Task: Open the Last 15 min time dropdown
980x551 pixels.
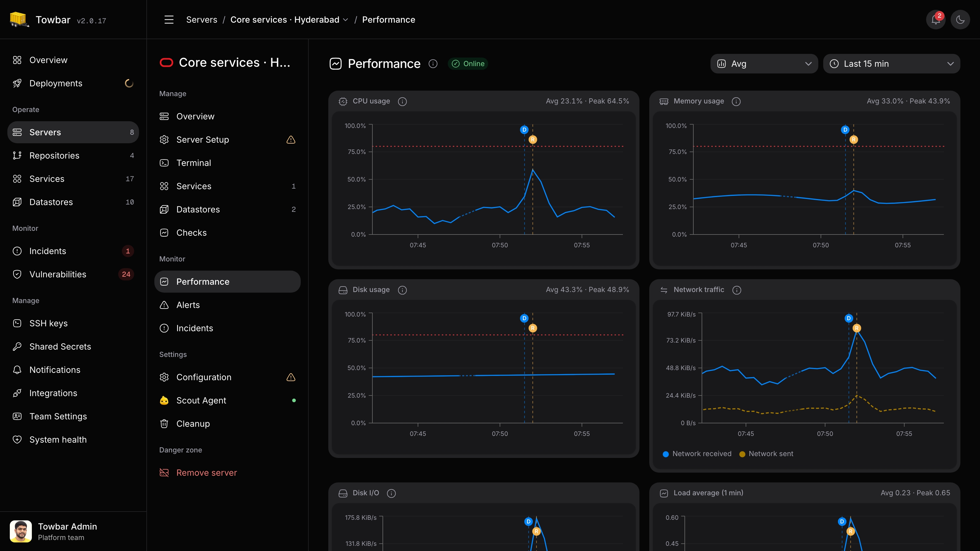Action: click(x=891, y=63)
